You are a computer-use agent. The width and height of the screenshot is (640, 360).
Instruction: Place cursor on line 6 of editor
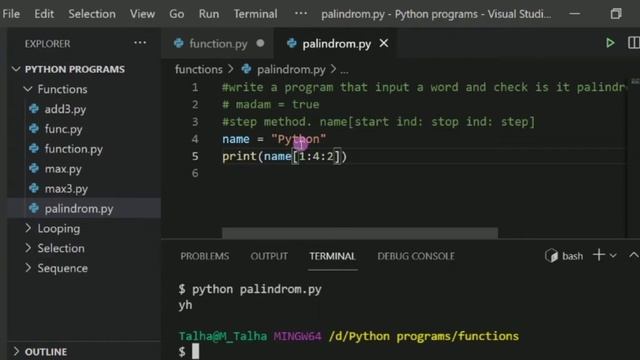click(423, 173)
